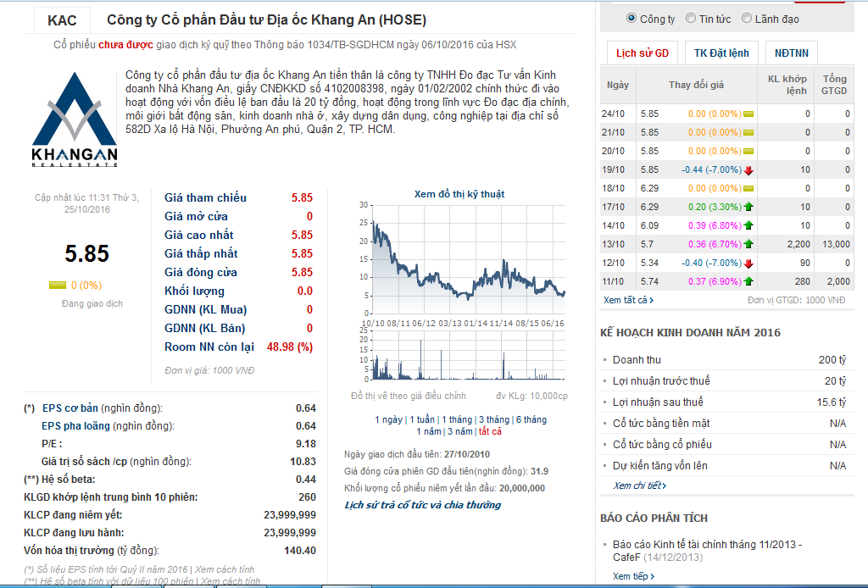Click the GDNN (KL Bán) label
868x588 pixels.
pyautogui.click(x=205, y=328)
